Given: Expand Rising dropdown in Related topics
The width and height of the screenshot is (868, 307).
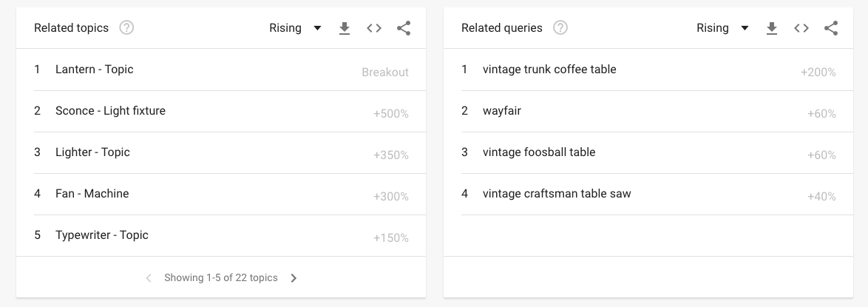Looking at the screenshot, I should pos(295,28).
